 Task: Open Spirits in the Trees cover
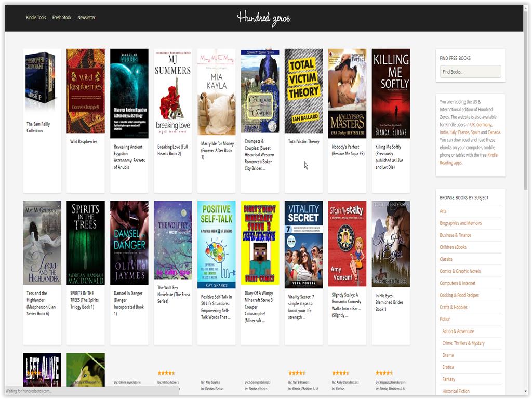(x=86, y=243)
